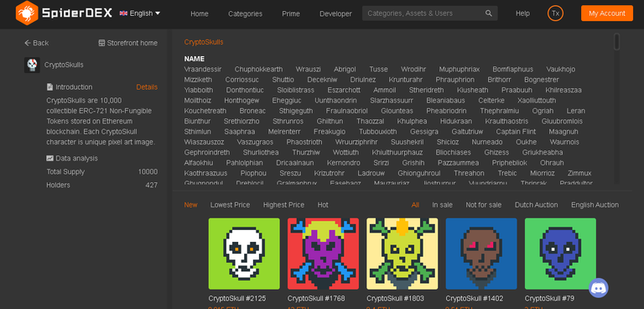Click the Holders value 427
The image size is (644, 309).
click(152, 186)
